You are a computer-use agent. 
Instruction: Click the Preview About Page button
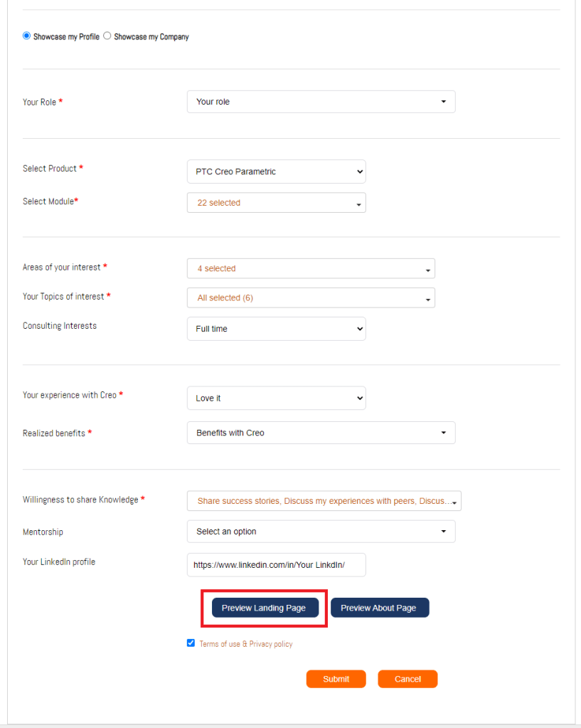tap(380, 608)
